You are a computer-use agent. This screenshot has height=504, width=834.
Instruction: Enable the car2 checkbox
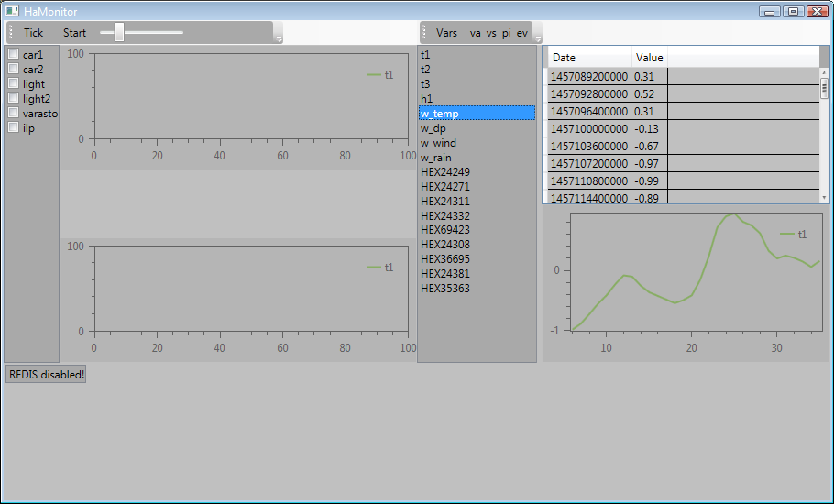point(14,69)
